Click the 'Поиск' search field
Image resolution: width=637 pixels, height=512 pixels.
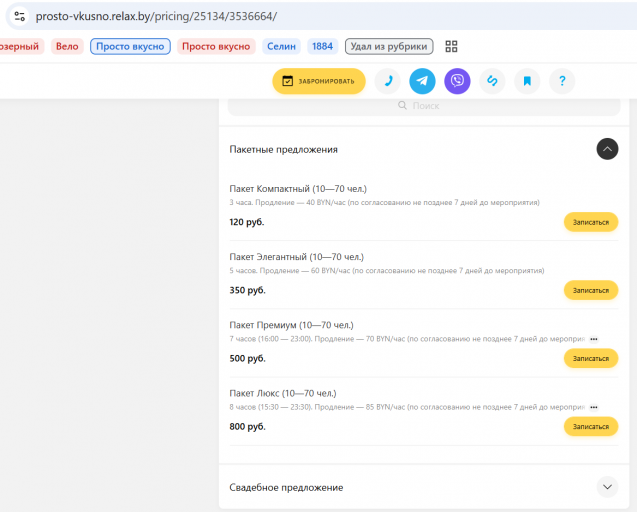[424, 106]
